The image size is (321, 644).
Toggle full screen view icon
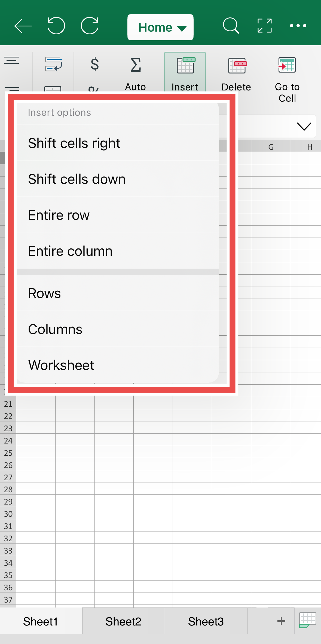pyautogui.click(x=265, y=26)
